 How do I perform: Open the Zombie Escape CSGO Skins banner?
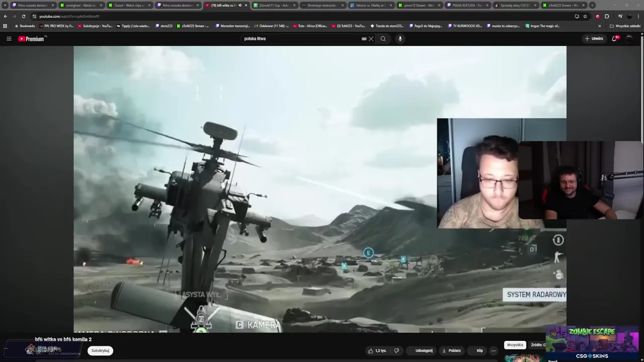click(x=592, y=343)
